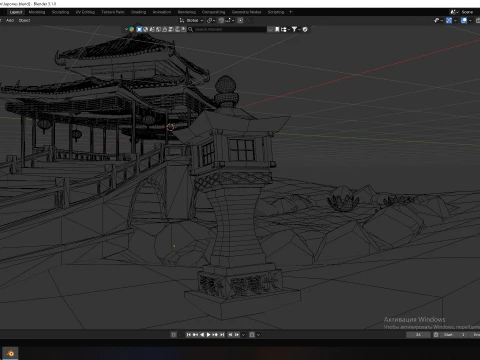480x360 pixels.
Task: Play the animation forward
Action: (209, 335)
